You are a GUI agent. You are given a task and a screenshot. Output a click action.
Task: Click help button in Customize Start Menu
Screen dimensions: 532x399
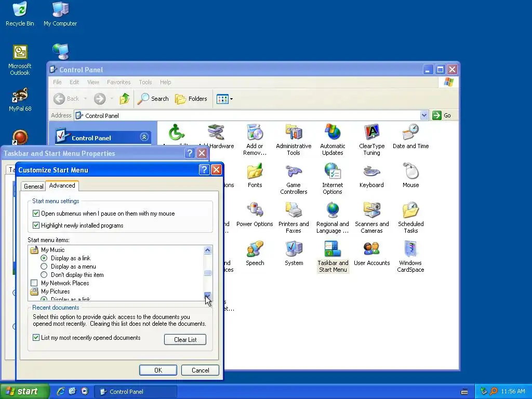pos(204,170)
